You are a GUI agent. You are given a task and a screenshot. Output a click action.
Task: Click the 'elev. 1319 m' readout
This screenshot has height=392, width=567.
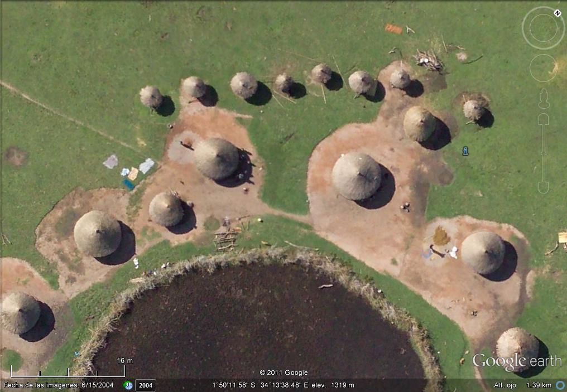click(333, 385)
